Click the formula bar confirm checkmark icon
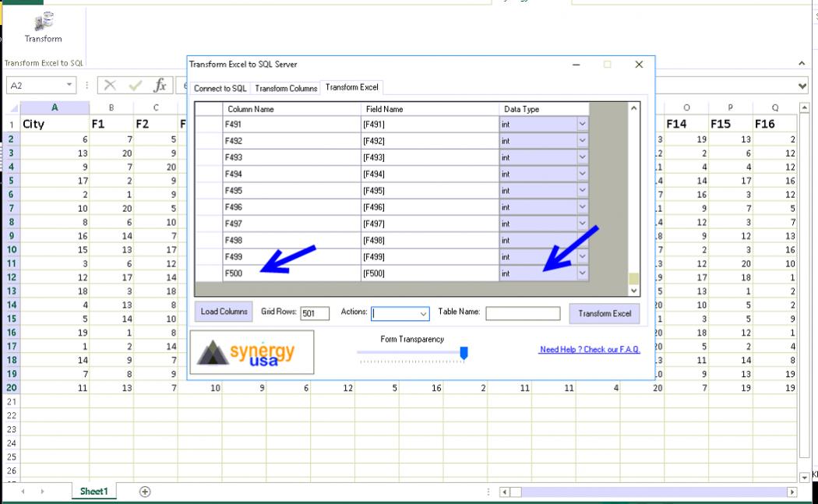Screen dimensions: 818x504 [x=135, y=85]
